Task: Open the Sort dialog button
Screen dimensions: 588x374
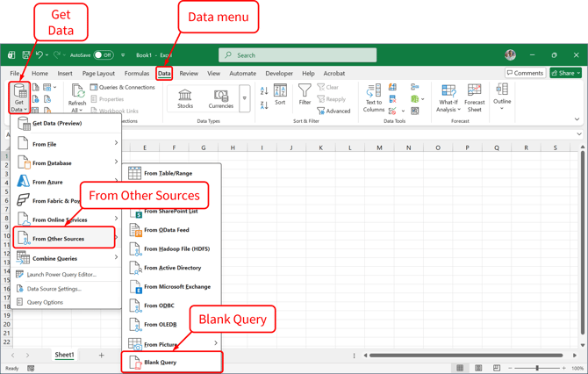Action: click(280, 95)
